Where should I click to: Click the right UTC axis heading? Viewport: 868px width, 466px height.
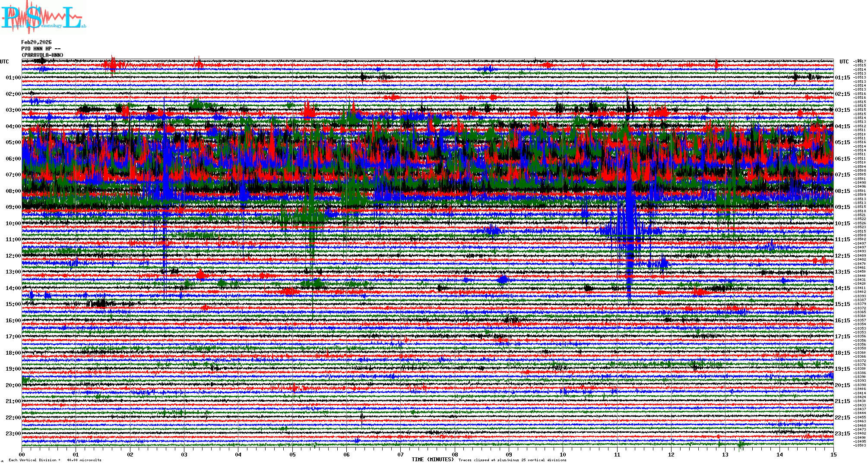[x=844, y=62]
